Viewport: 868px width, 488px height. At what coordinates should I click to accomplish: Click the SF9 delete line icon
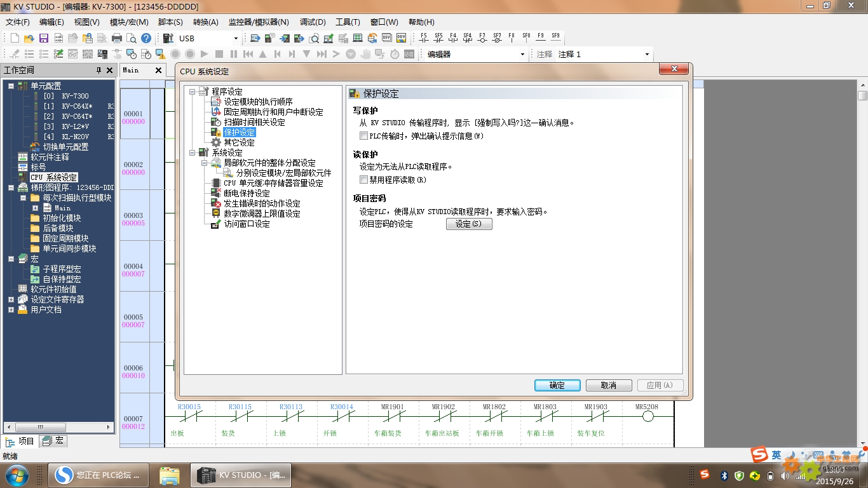point(555,37)
